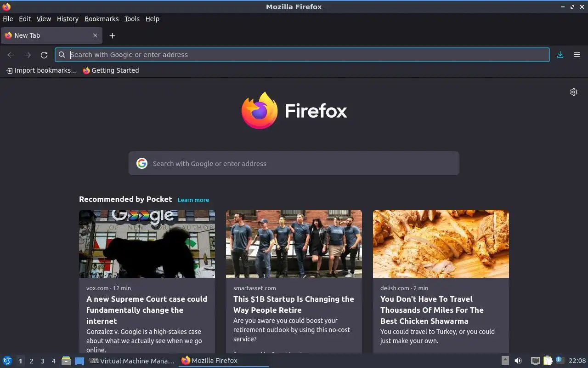Screen dimensions: 588x368
Task: Click the Google logo in the page search box
Action: pyautogui.click(x=142, y=163)
